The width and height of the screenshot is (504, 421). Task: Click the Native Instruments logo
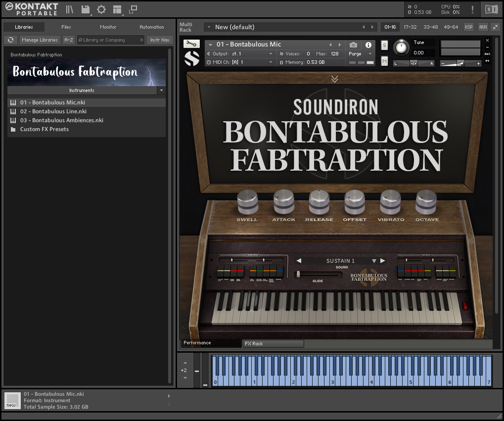coord(492,10)
